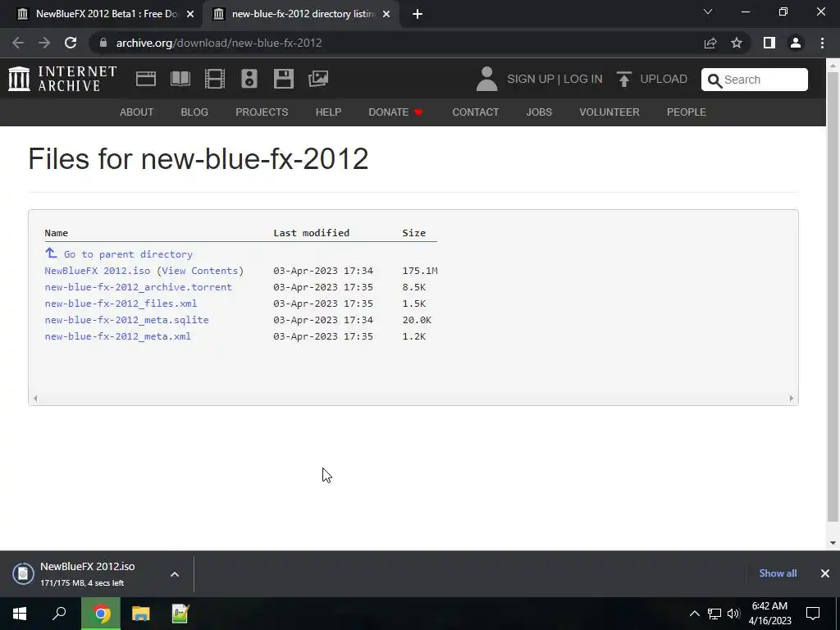This screenshot has height=630, width=840.
Task: Click the upload arrow icon
Action: 623,79
